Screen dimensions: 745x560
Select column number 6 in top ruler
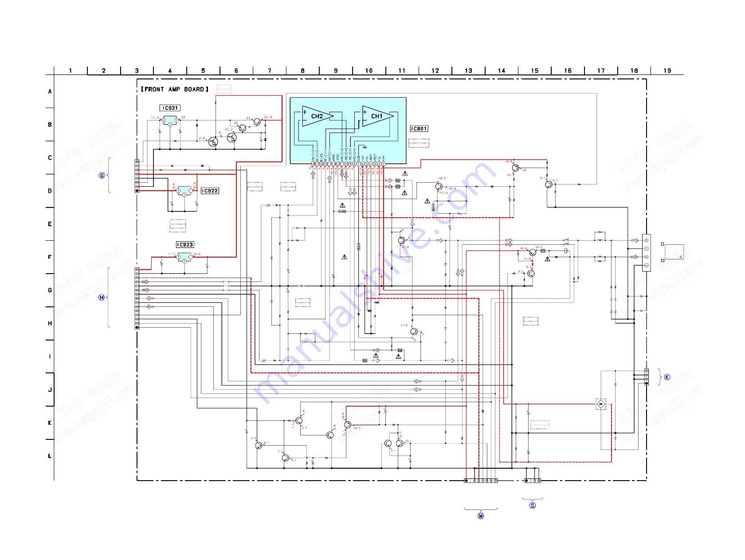pyautogui.click(x=236, y=70)
